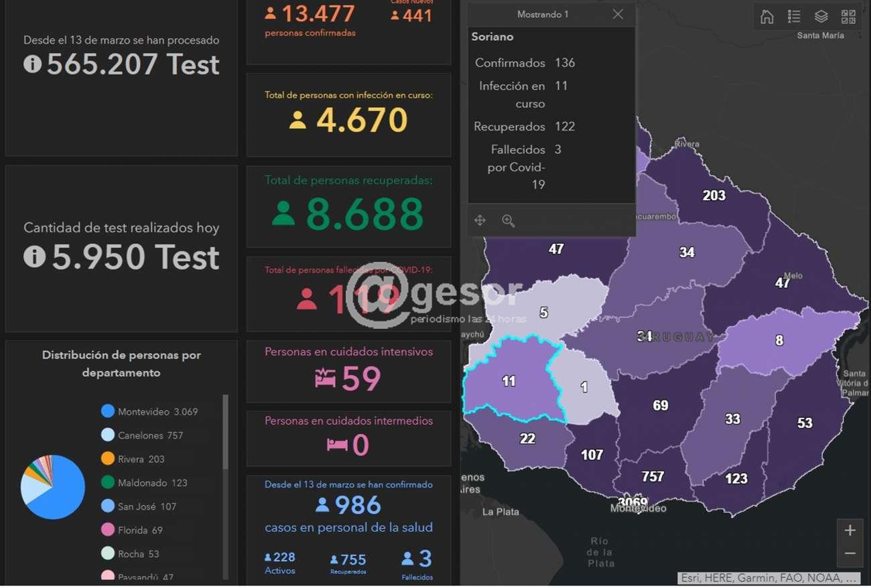Click the zoom-to magnifier in Soriano popup
This screenshot has height=588, width=871.
(x=509, y=220)
